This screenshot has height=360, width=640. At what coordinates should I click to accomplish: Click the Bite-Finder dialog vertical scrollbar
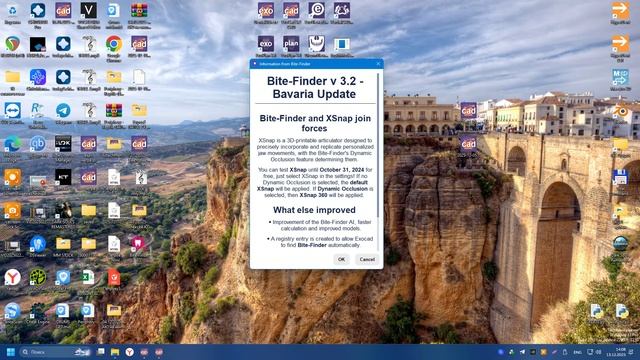(x=378, y=145)
